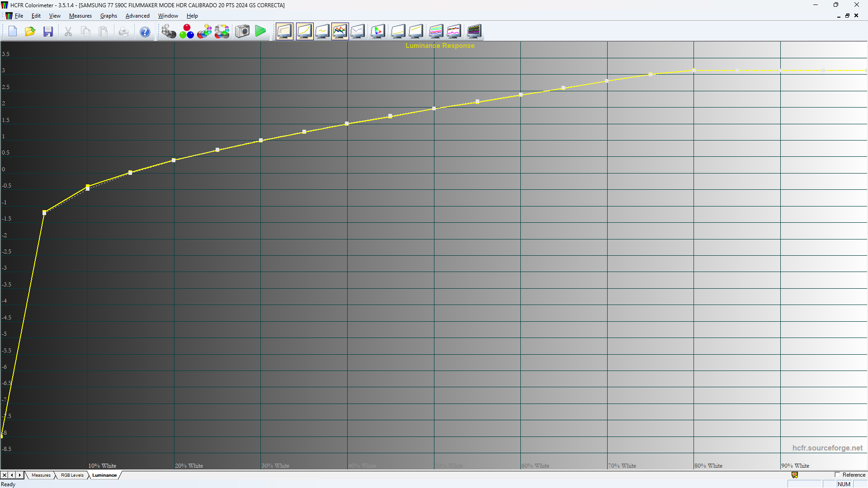Open the Measures menu

click(80, 15)
